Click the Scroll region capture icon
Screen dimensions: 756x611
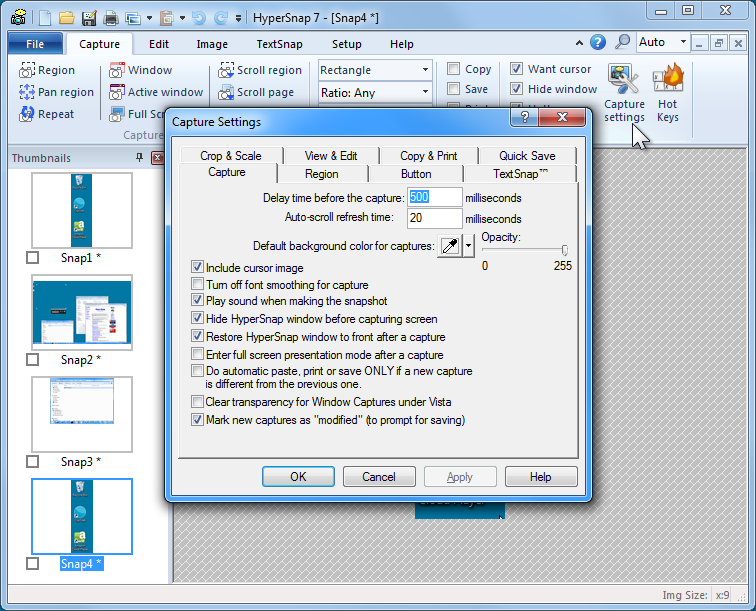click(227, 71)
